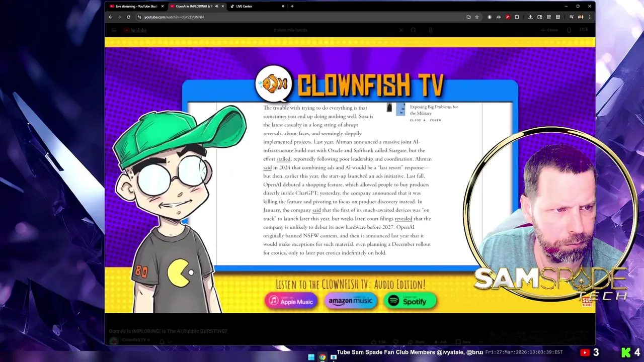Image resolution: width=644 pixels, height=362 pixels.
Task: Click the Amazon Music badge in video
Action: point(350,301)
